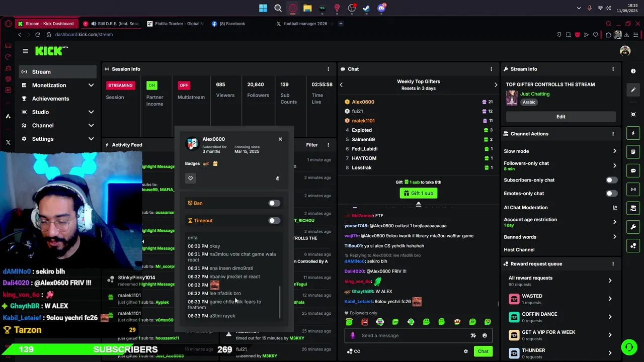Open the green headset support button
644x362 pixels.
coord(628,347)
